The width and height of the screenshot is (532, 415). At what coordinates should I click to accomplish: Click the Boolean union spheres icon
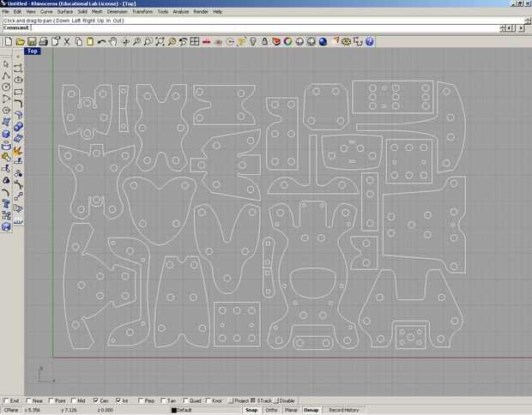[x=18, y=126]
